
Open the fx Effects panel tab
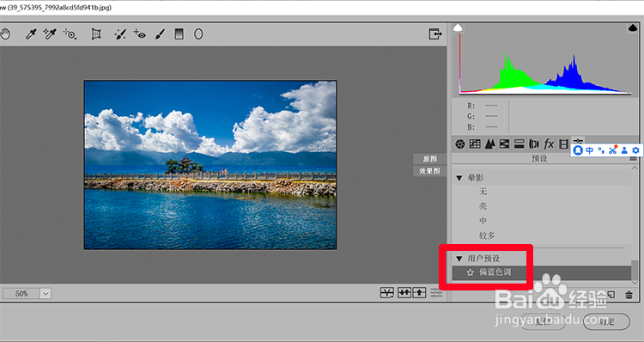coord(549,144)
